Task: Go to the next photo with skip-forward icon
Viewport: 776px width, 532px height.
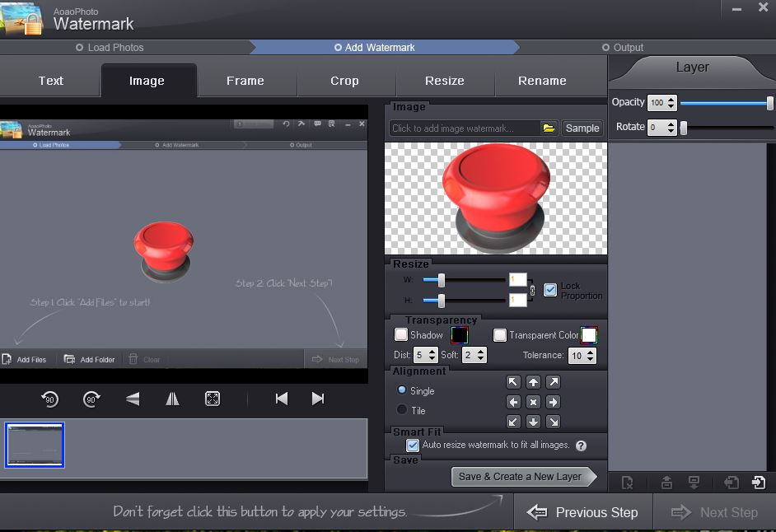Action: (x=318, y=399)
